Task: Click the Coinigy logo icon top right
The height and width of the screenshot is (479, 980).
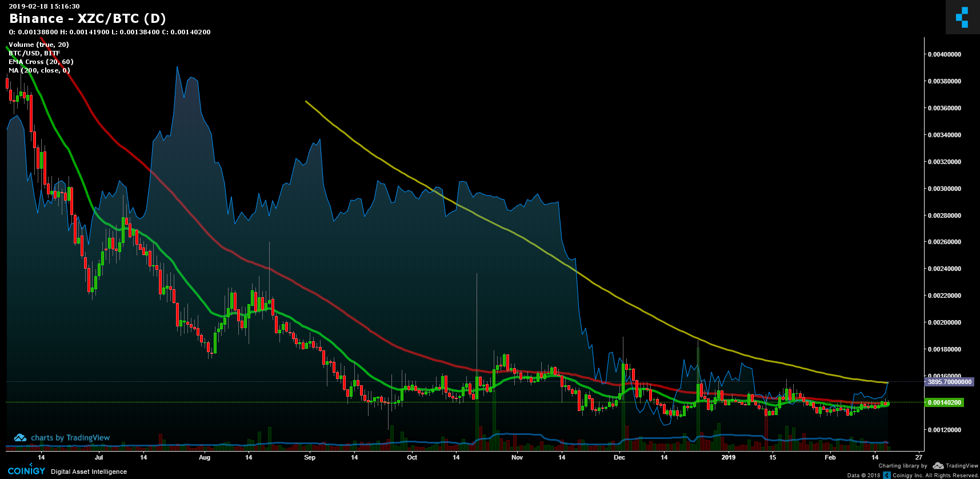Action: 962,17
